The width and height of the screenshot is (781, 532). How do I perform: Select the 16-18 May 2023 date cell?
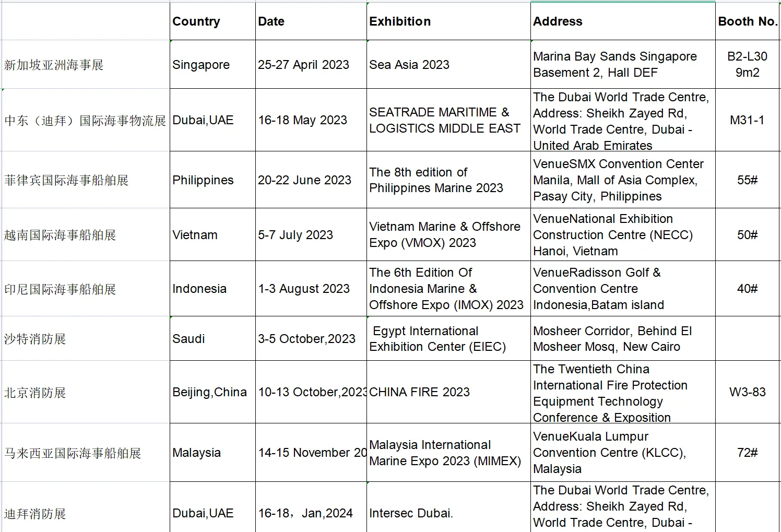(x=311, y=120)
